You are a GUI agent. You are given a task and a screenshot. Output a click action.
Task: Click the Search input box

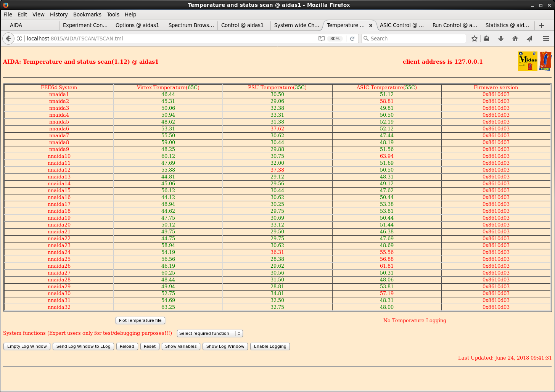(x=414, y=39)
